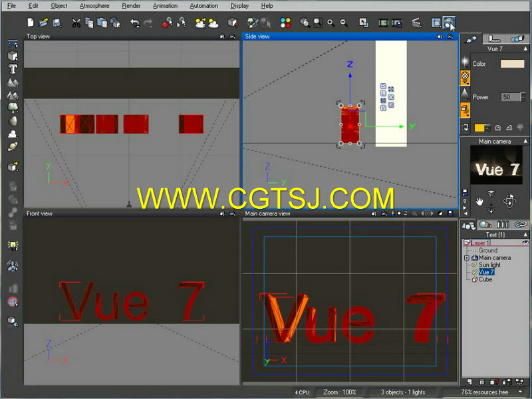Click the Main camera preview thumbnail
Viewport: 532px width, 399px height.
(496, 165)
